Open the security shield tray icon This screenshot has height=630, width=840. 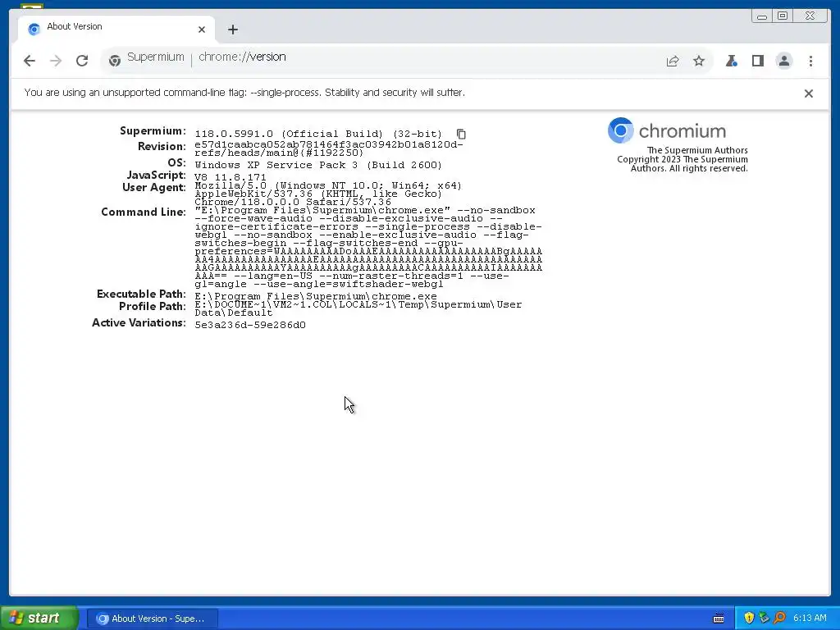(x=749, y=619)
